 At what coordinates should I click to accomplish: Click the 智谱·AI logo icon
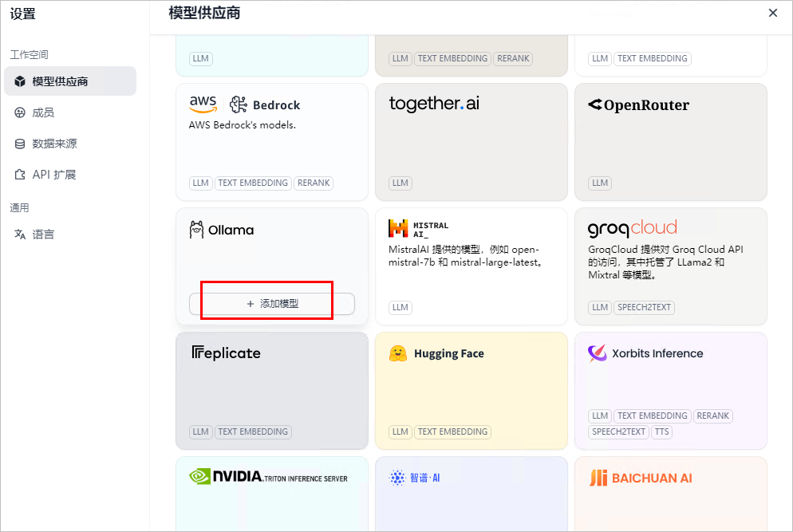click(397, 478)
